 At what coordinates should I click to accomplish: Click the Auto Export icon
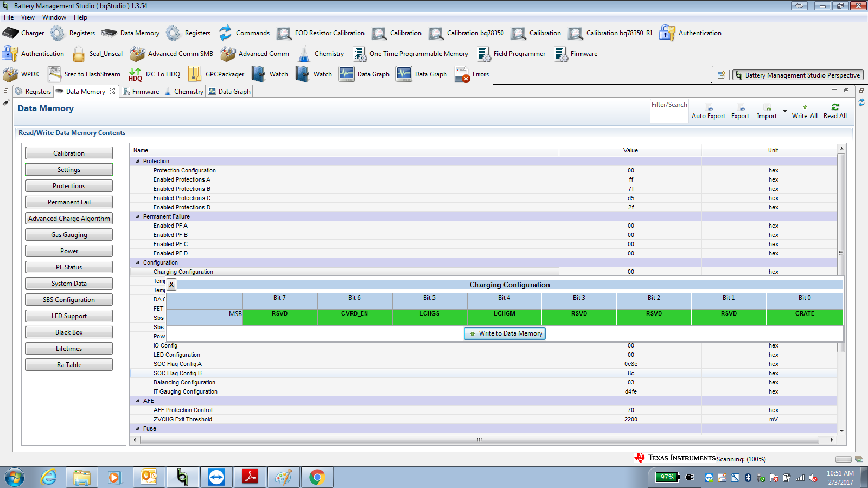click(710, 107)
